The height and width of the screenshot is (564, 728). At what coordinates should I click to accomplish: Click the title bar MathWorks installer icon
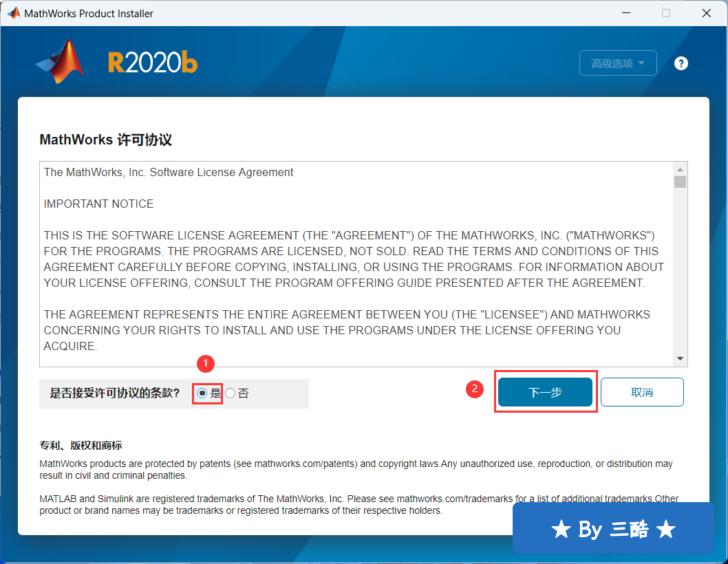(x=14, y=14)
